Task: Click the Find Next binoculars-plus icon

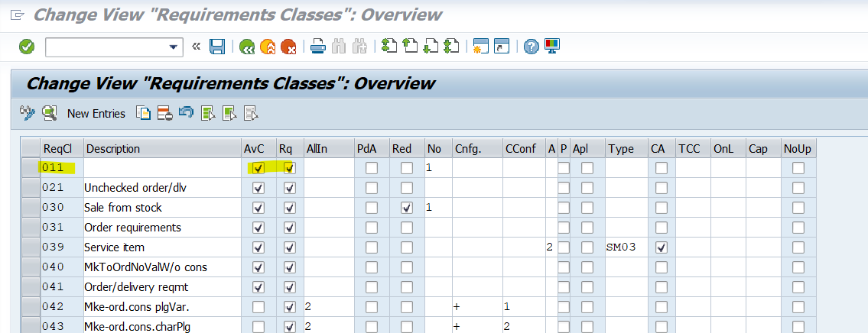Action: 360,47
